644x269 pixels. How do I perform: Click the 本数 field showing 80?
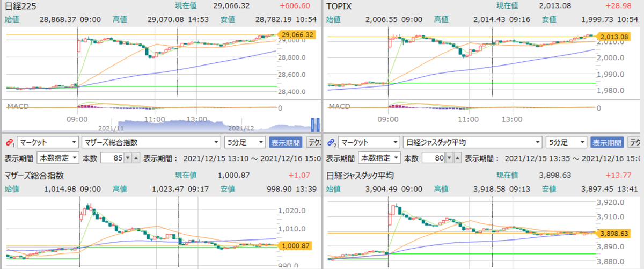pos(433,158)
